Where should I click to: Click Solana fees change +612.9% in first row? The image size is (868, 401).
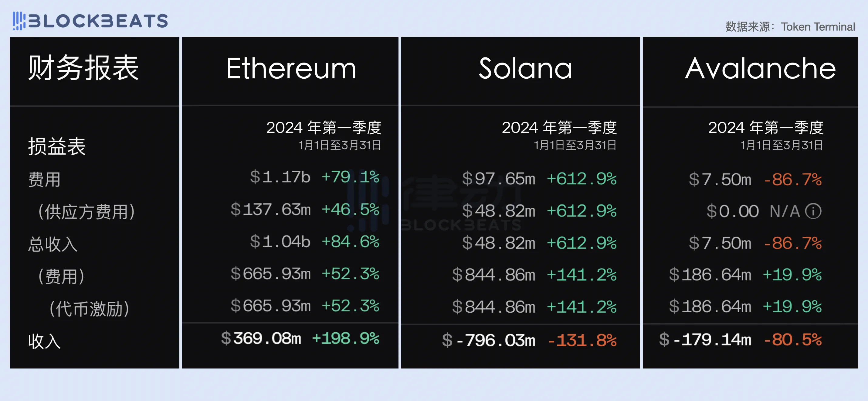coord(581,179)
